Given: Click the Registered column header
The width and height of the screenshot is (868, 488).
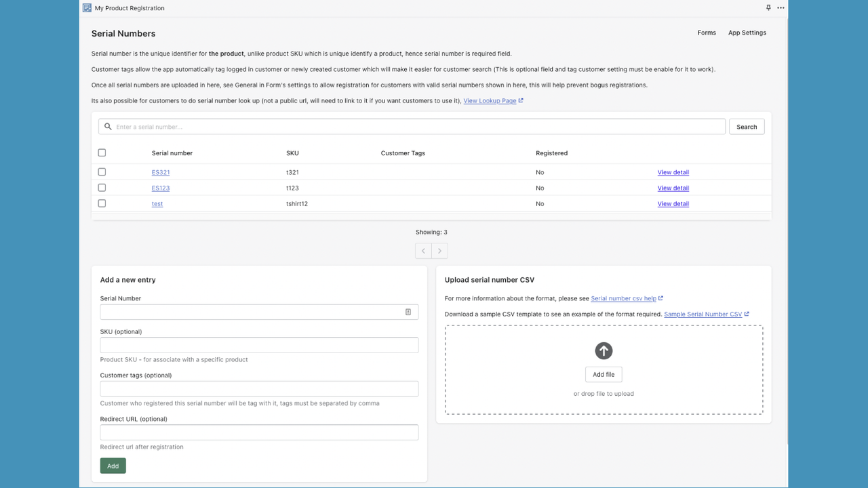Looking at the screenshot, I should point(551,153).
